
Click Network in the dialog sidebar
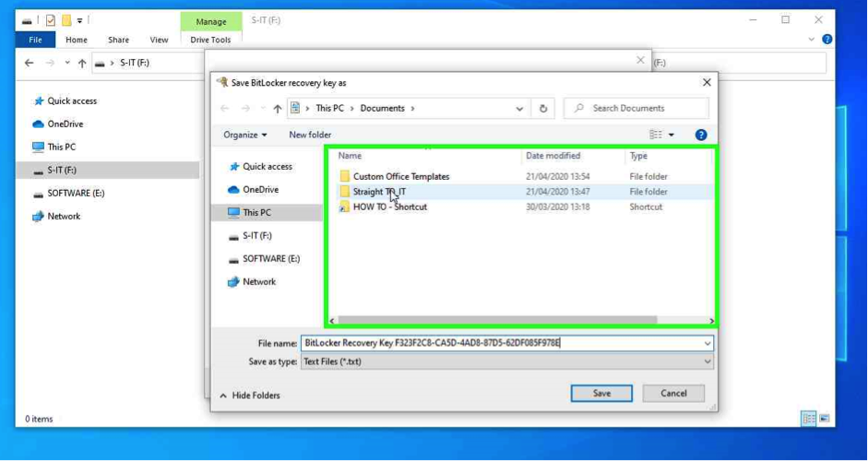pyautogui.click(x=258, y=281)
